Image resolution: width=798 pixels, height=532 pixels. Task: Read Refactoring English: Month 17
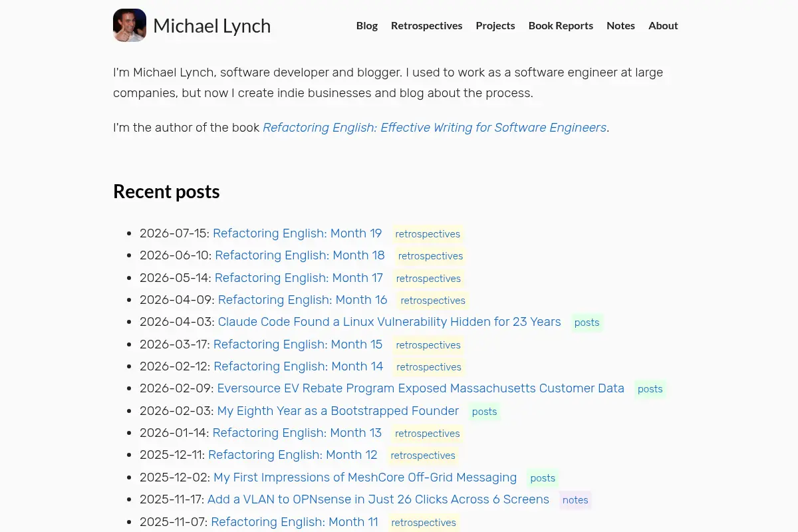[299, 278]
